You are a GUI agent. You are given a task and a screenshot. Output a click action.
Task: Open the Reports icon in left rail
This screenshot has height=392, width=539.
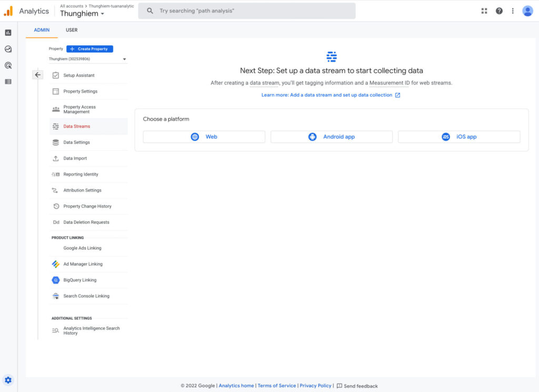[8, 33]
